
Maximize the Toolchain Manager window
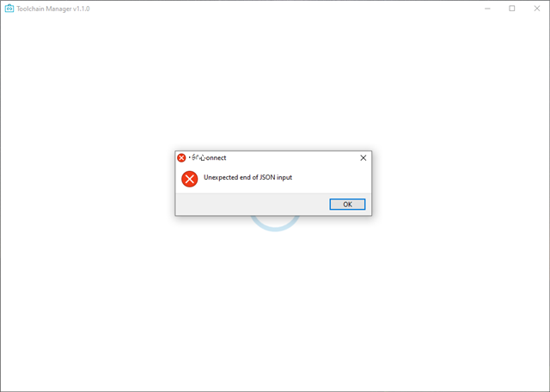[512, 9]
